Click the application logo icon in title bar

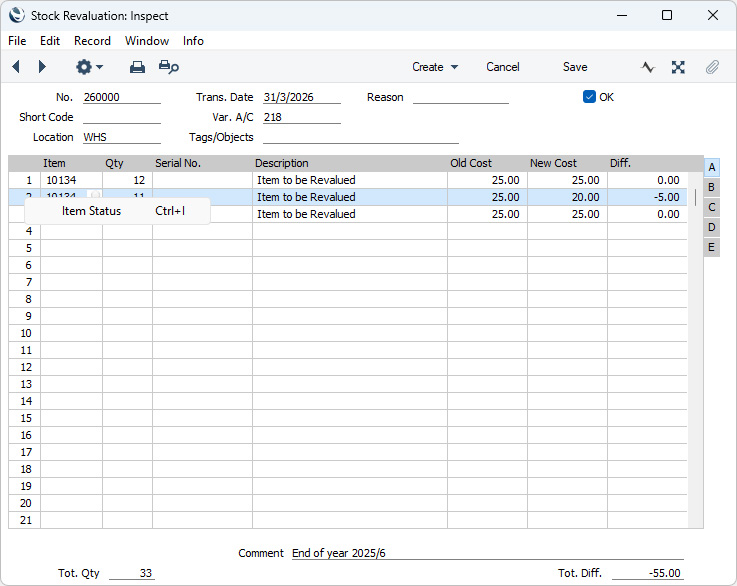pos(16,15)
